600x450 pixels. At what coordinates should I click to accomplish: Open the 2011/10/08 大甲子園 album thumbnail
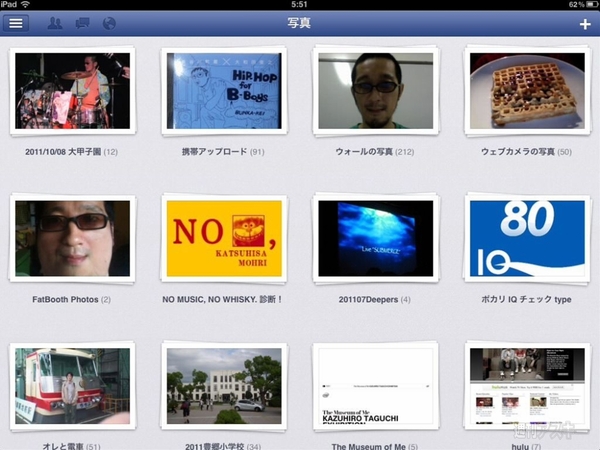tap(72, 91)
